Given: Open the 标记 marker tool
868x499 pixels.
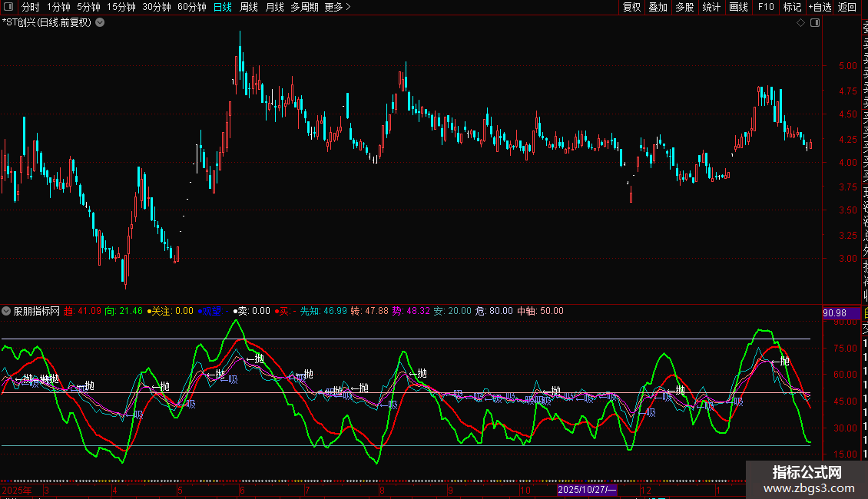Looking at the screenshot, I should pyautogui.click(x=792, y=7).
